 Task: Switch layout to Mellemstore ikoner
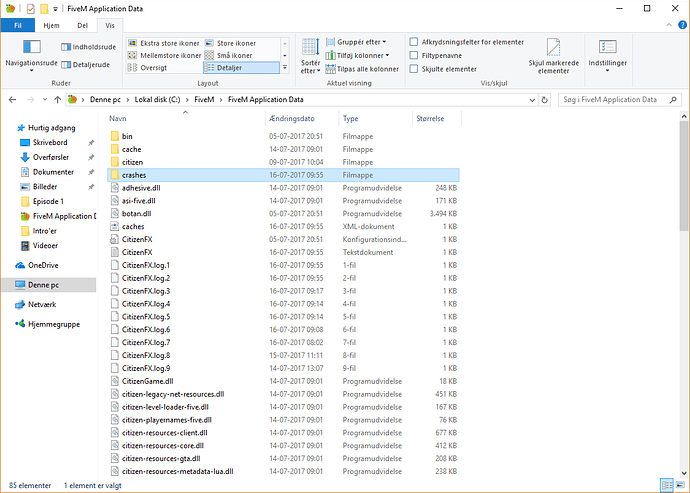[x=164, y=55]
